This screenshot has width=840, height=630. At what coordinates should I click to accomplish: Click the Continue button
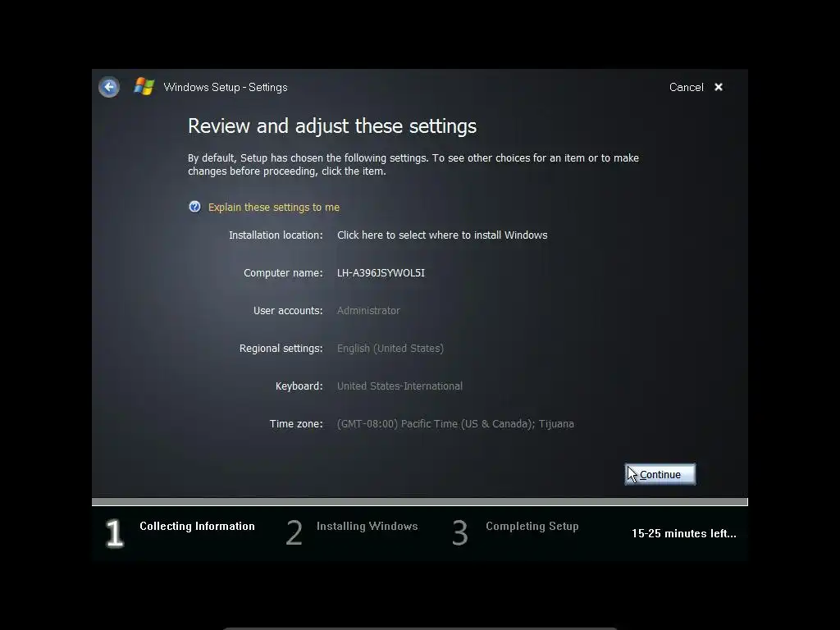click(660, 474)
